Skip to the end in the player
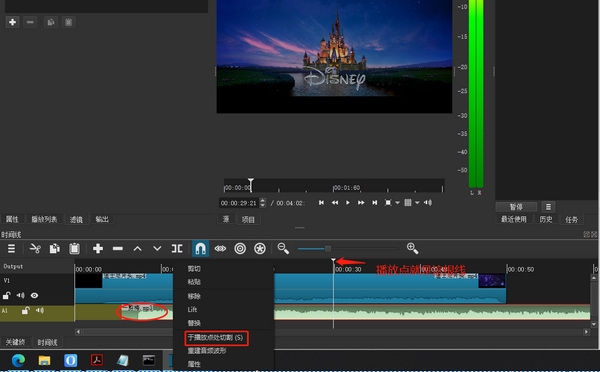 [375, 202]
